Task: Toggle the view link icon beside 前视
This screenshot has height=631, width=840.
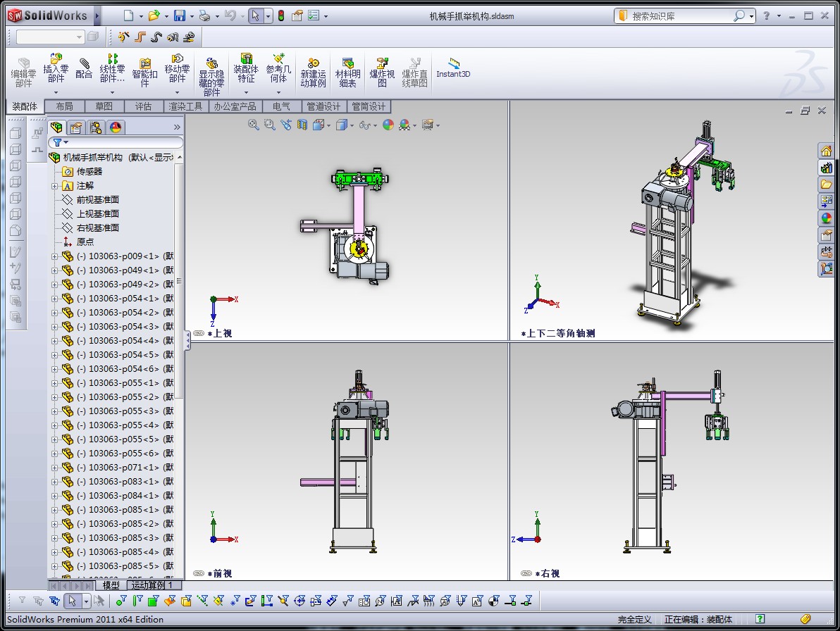Action: tap(199, 573)
